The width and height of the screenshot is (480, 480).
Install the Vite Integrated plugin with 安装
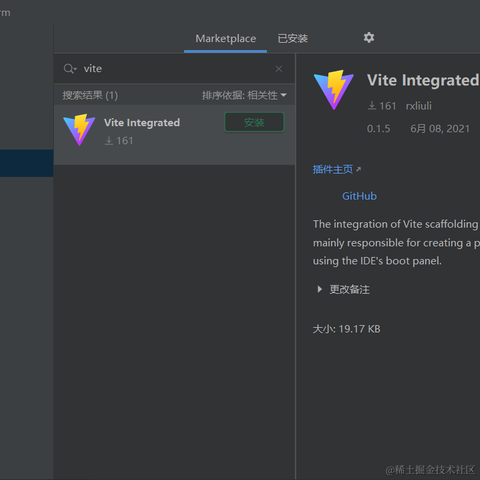[x=254, y=122]
